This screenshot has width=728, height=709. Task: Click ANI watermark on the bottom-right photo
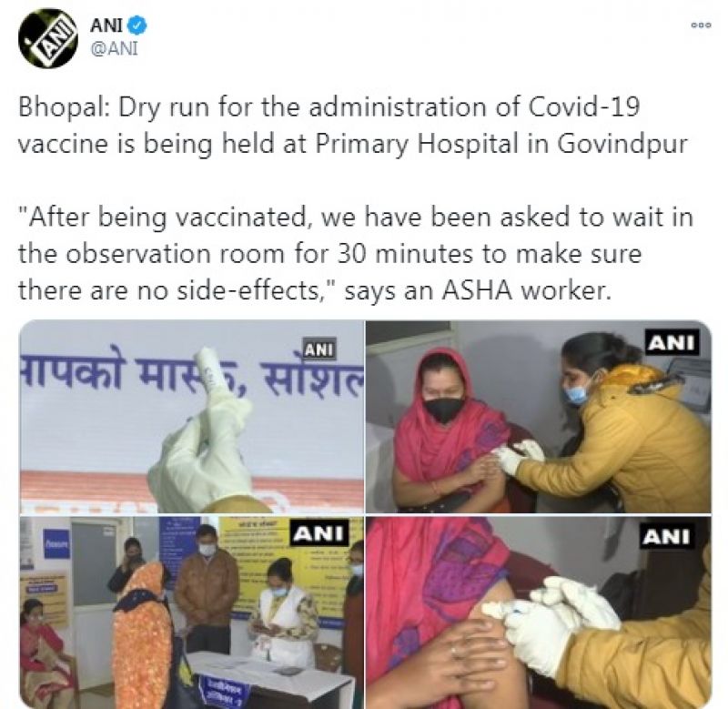tap(667, 536)
